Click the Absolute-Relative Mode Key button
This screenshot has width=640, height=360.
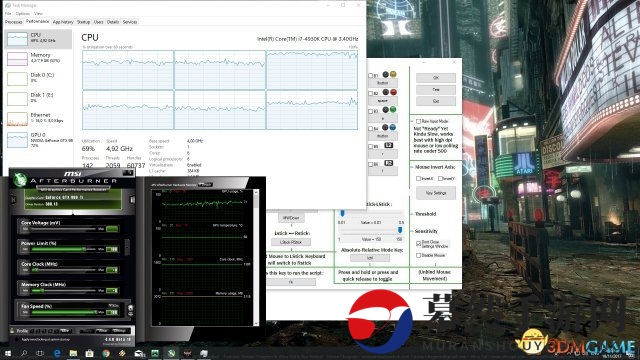tap(370, 258)
